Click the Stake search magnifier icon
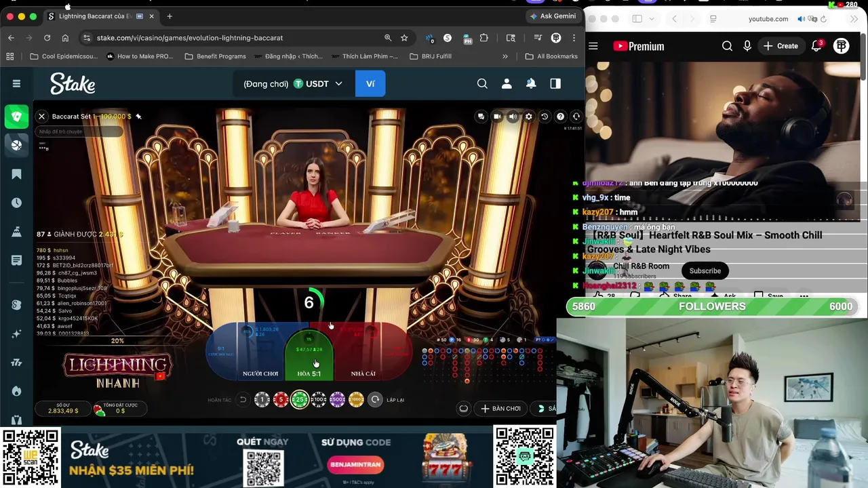This screenshot has width=868, height=488. click(x=482, y=83)
